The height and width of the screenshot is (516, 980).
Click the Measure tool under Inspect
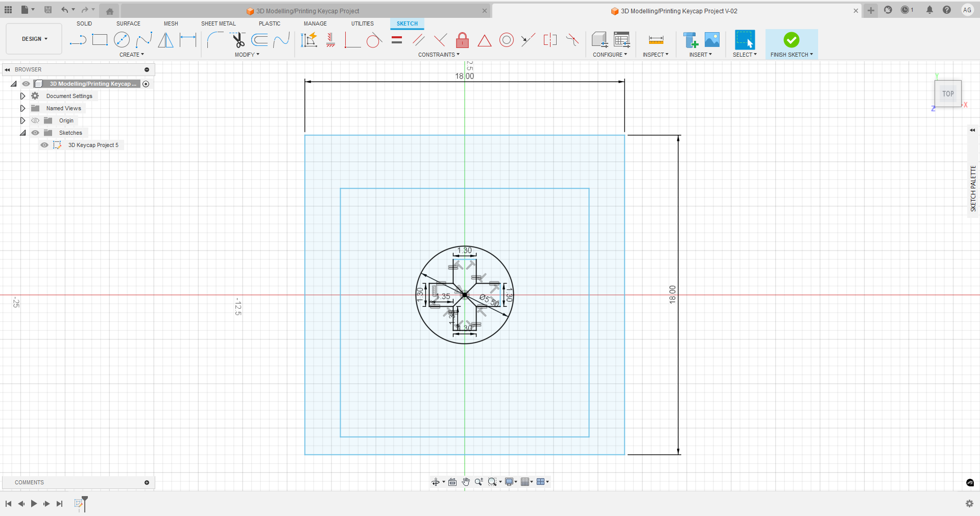pyautogui.click(x=656, y=40)
